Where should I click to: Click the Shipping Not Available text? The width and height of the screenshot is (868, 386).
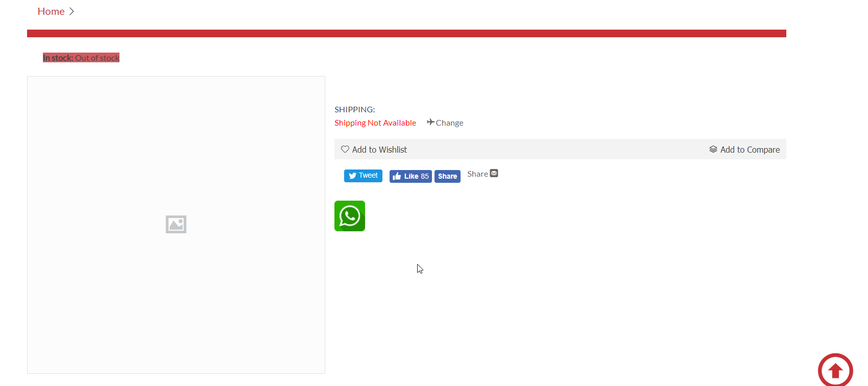[375, 123]
